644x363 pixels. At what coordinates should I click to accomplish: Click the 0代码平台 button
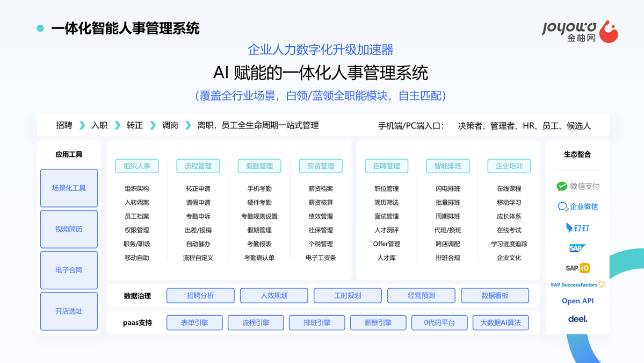439,323
